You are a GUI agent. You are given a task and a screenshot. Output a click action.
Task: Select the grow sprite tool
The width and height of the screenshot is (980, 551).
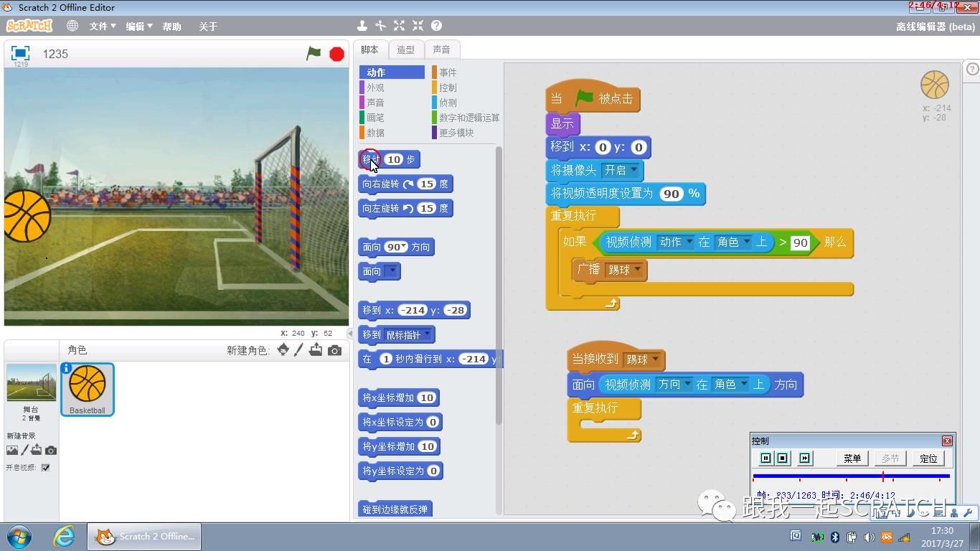coord(400,26)
